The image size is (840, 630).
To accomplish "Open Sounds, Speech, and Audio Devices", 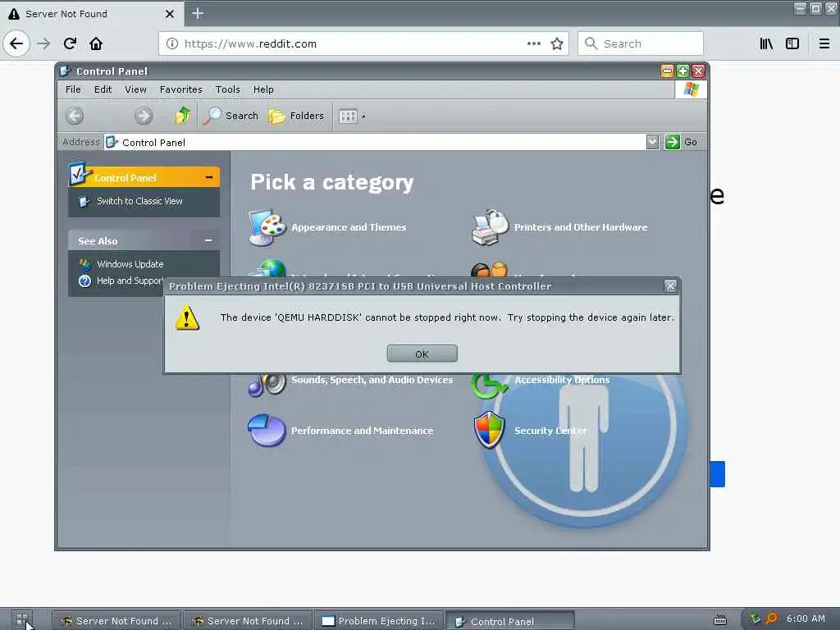I will click(372, 380).
